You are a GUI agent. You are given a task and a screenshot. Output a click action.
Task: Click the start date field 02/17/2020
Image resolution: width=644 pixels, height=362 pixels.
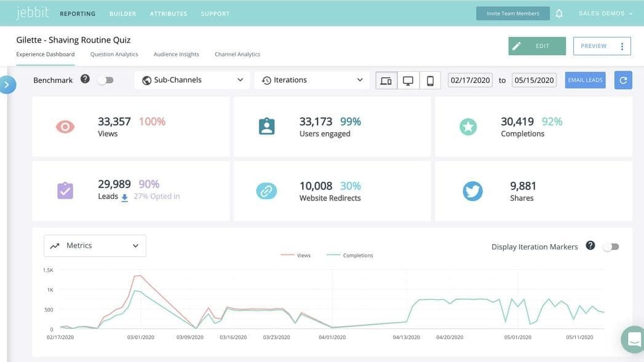pyautogui.click(x=470, y=81)
